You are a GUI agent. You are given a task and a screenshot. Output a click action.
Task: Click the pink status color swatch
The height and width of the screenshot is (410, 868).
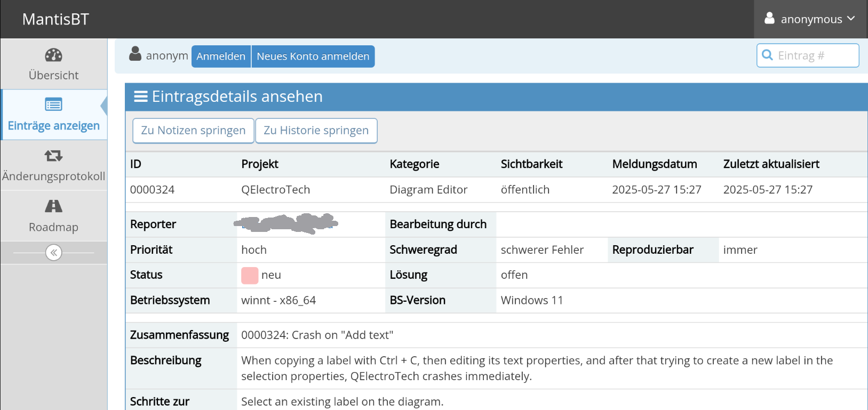tap(250, 275)
